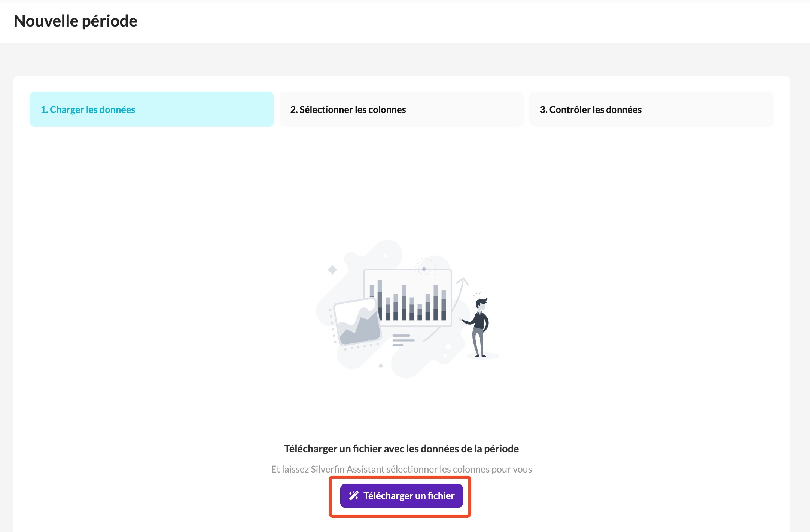Screen dimensions: 810x532
Task: Click the 'Nouvelle période' page title
Action: (x=76, y=21)
